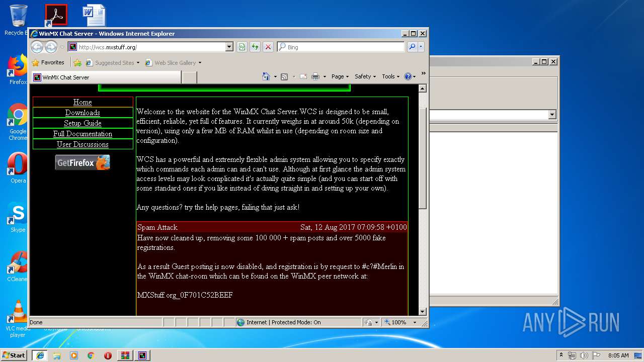Screen dimensions: 644x362
Task: Click the volume speaker tray icon
Action: click(584, 355)
